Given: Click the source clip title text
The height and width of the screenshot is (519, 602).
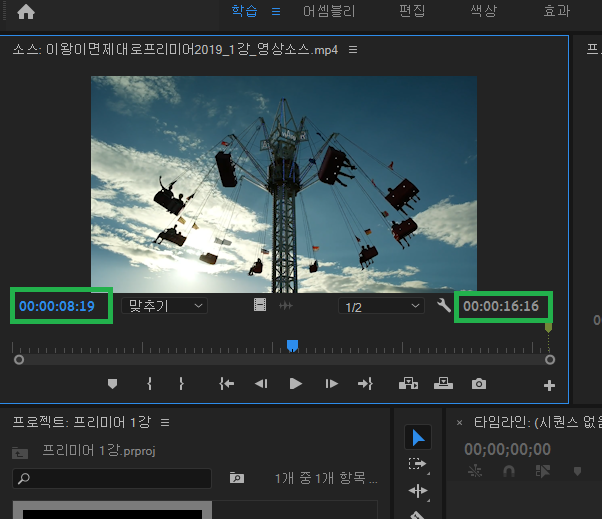Looking at the screenshot, I should 175,50.
